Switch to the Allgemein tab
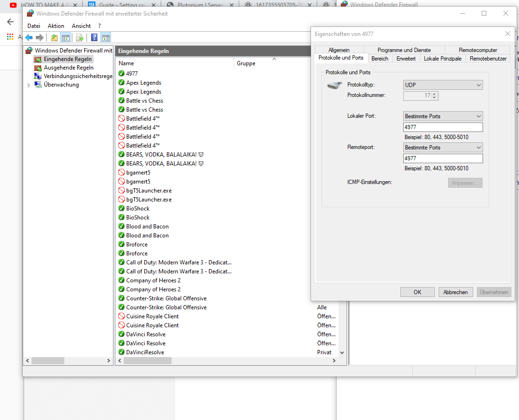 (x=339, y=50)
